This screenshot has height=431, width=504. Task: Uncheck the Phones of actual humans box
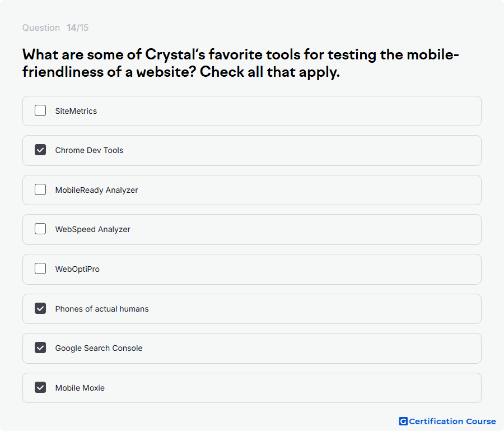(x=40, y=308)
